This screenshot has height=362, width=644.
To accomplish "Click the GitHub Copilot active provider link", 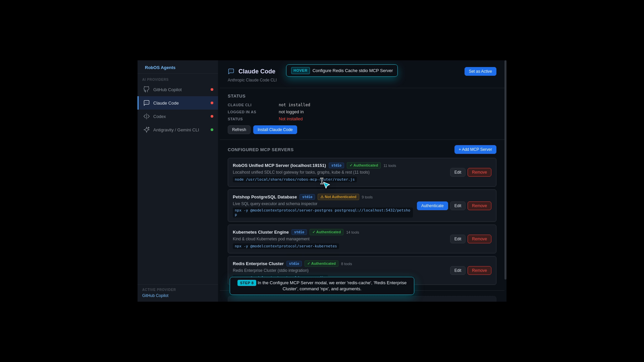I will coord(155,296).
